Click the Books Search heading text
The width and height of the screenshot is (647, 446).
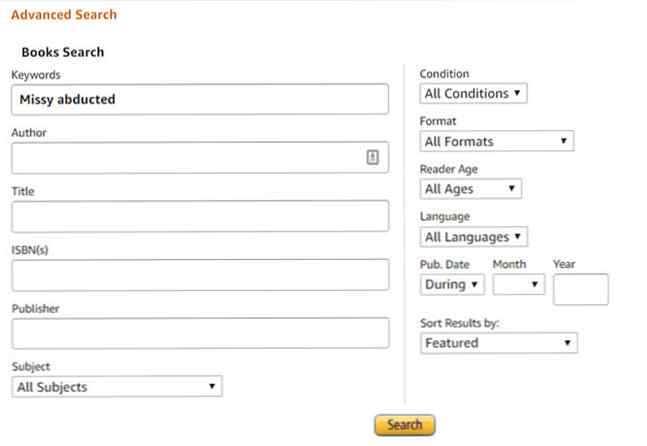62,52
